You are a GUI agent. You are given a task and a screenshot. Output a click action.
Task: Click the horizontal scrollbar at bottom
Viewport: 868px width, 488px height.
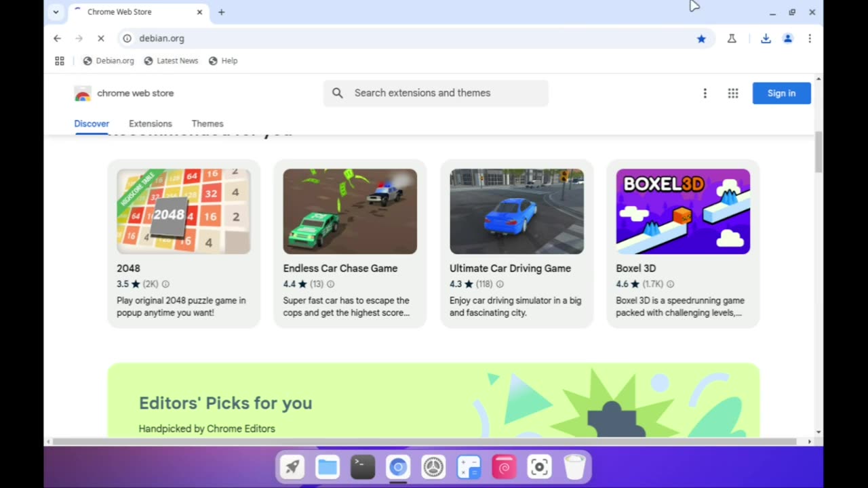pyautogui.click(x=425, y=442)
